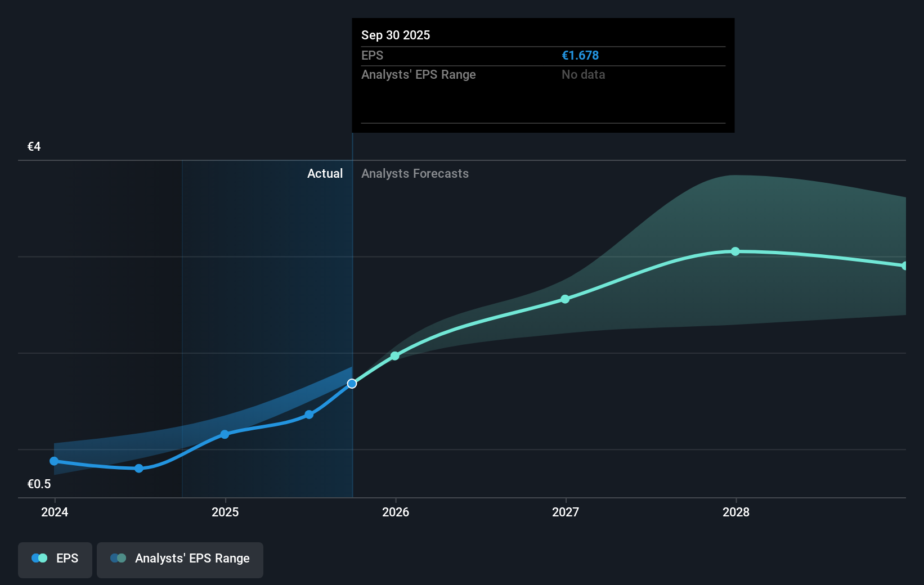Click the highlighted Sep 30 2025 data point
The width and height of the screenshot is (924, 585).
[x=352, y=384]
